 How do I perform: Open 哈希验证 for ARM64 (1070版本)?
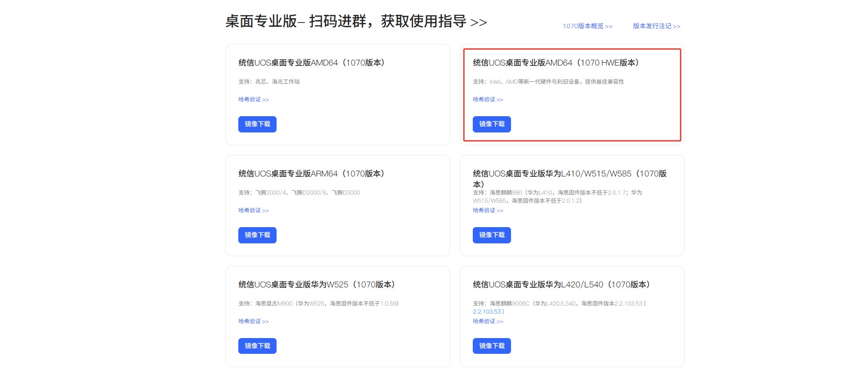(254, 210)
